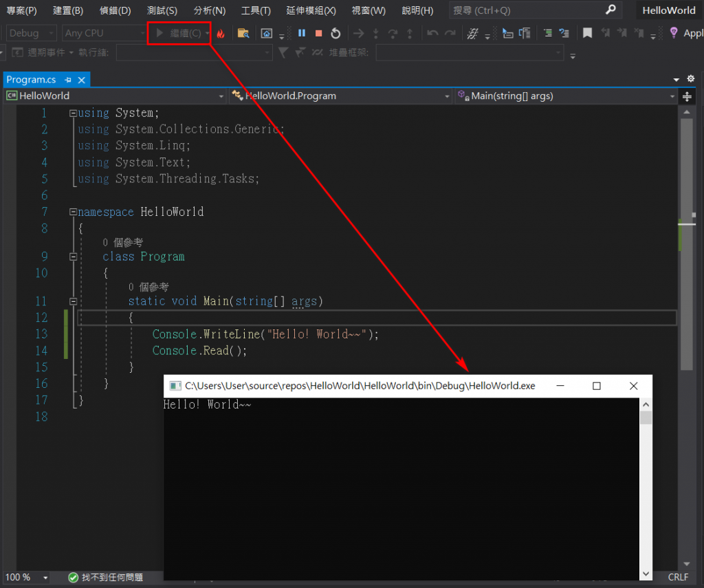The width and height of the screenshot is (704, 588).
Task: Click the split editor window icon
Action: (x=687, y=96)
